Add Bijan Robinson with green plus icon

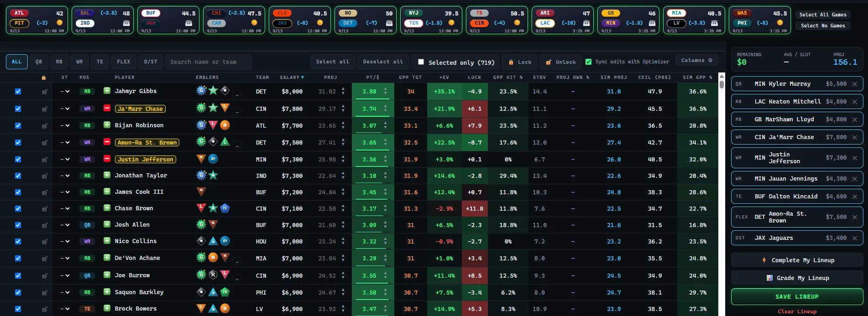click(107, 125)
